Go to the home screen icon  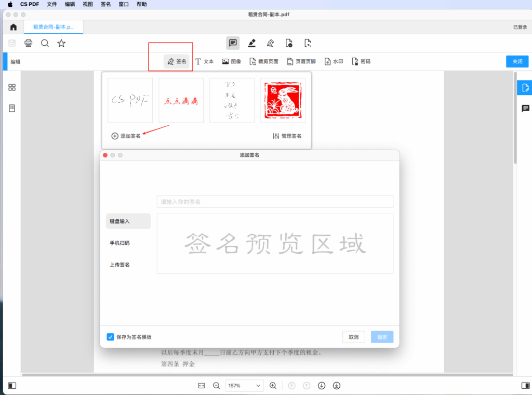point(13,27)
